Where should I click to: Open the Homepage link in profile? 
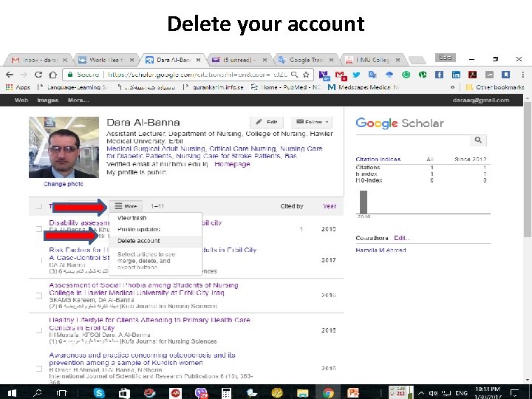click(232, 164)
